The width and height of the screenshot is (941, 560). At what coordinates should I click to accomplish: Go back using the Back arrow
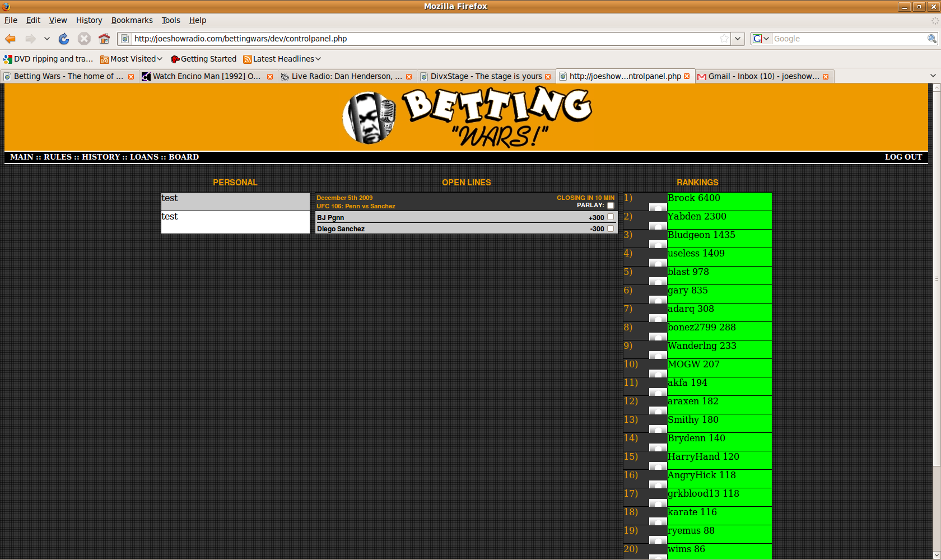tap(10, 39)
